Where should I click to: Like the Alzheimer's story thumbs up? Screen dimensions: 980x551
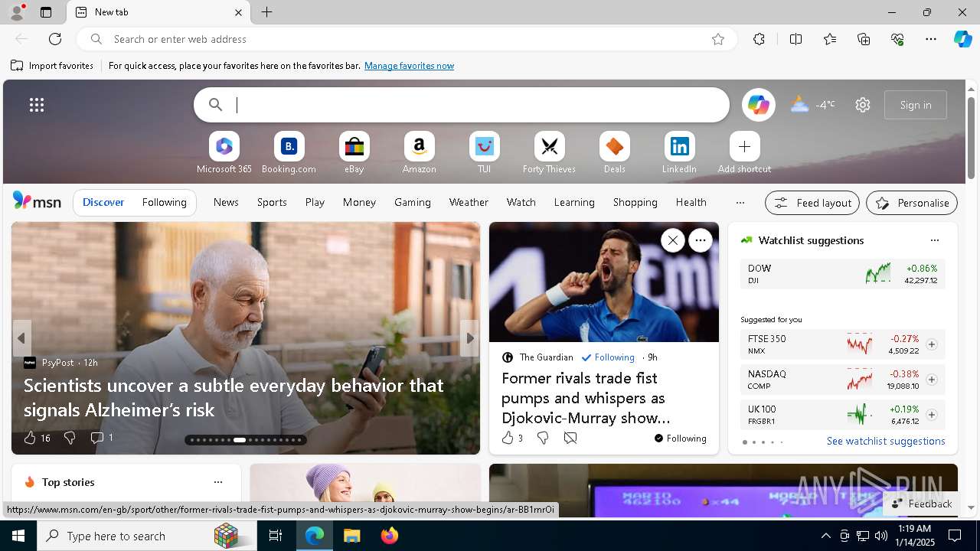click(x=30, y=438)
